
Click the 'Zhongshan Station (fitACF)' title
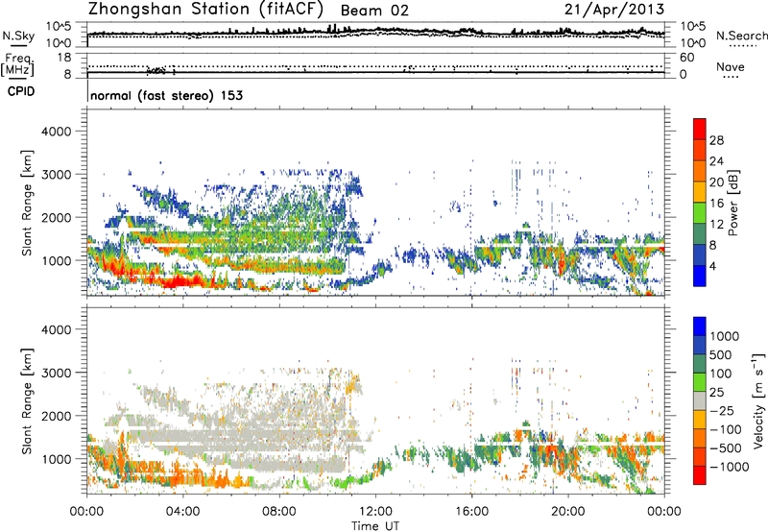click(205, 10)
